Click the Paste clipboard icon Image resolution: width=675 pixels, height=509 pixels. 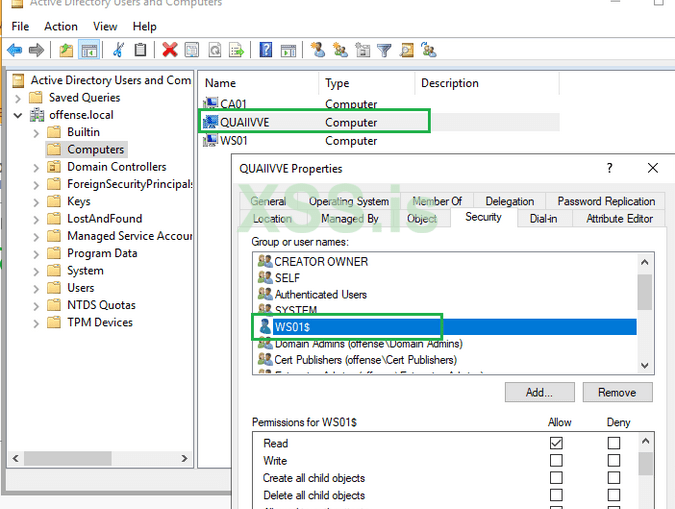tap(140, 50)
